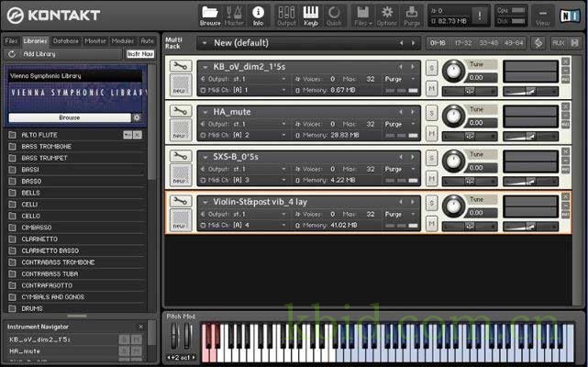Open the Files dropdown menu
The width and height of the screenshot is (588, 367).
(x=362, y=15)
